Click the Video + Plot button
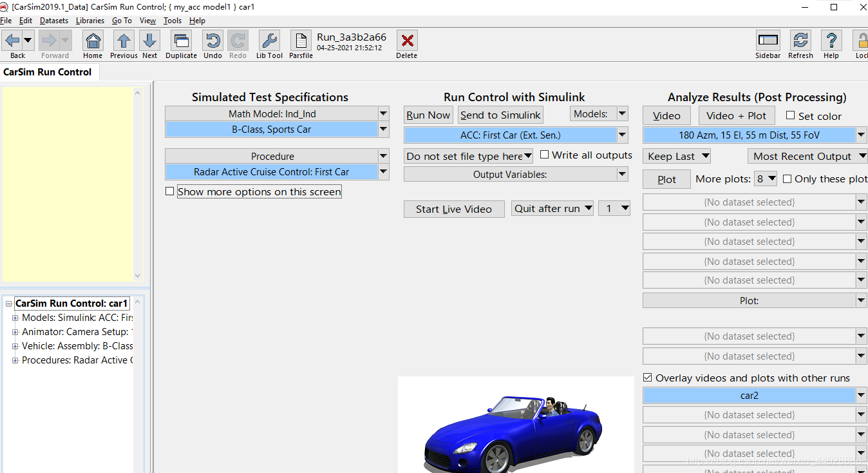Image resolution: width=868 pixels, height=473 pixels. tap(736, 115)
